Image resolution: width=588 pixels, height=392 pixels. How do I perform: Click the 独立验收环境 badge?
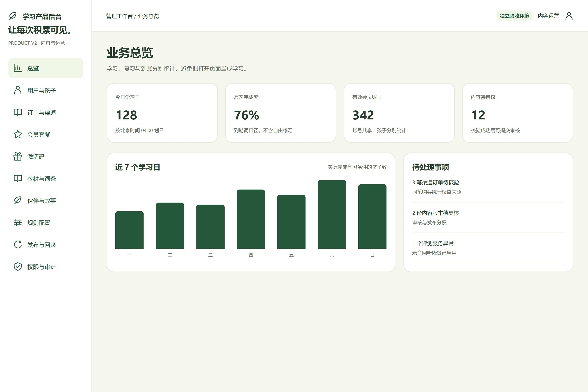coord(514,16)
